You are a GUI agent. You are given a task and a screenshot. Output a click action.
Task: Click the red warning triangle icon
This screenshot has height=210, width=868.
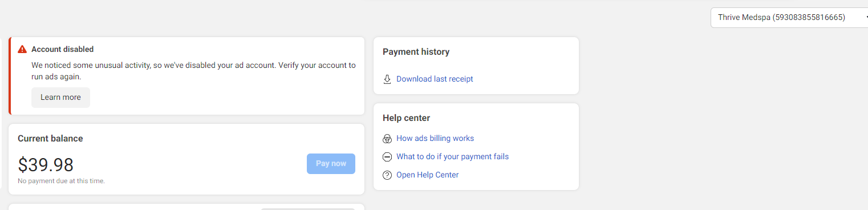[22, 49]
